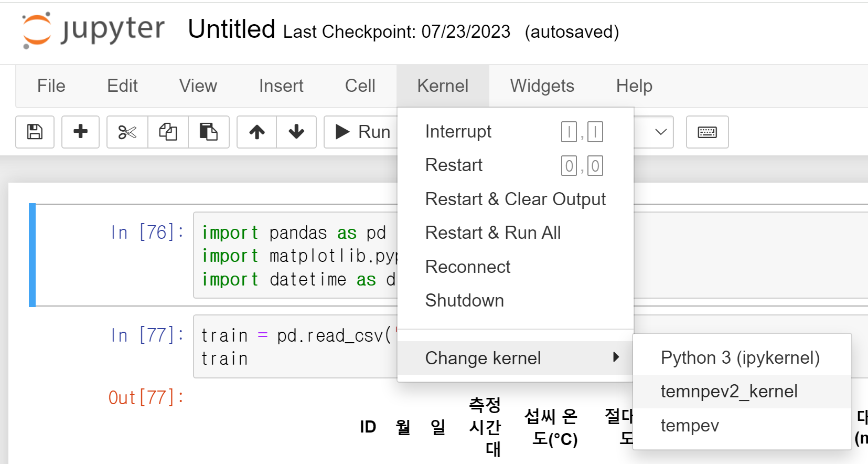Viewport: 868px width, 464px height.
Task: Click the 일 column header
Action: click(438, 427)
